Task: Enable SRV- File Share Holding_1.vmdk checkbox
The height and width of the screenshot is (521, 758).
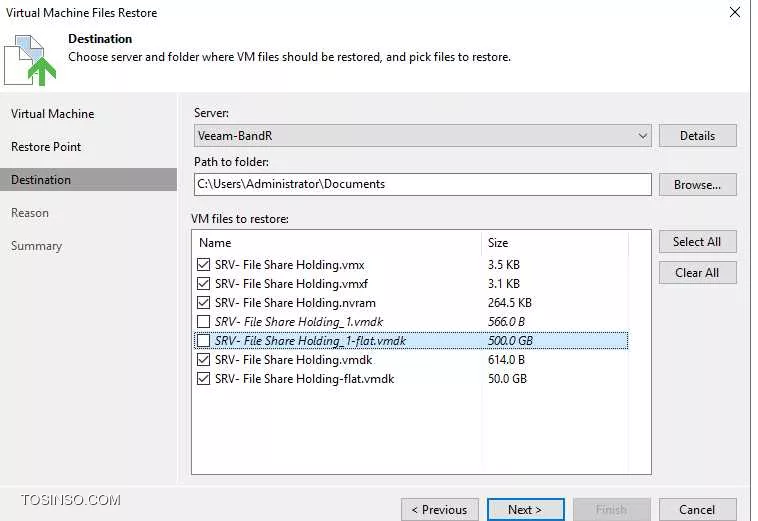Action: 204,321
